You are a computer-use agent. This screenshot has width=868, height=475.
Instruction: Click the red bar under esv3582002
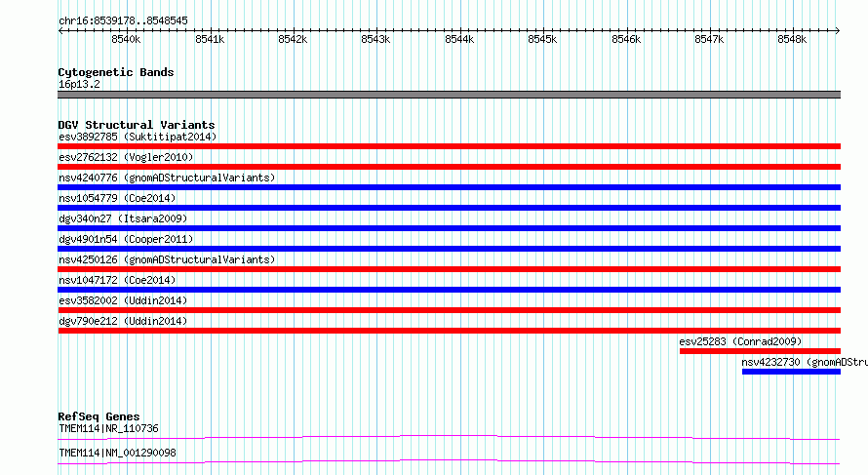pos(449,310)
